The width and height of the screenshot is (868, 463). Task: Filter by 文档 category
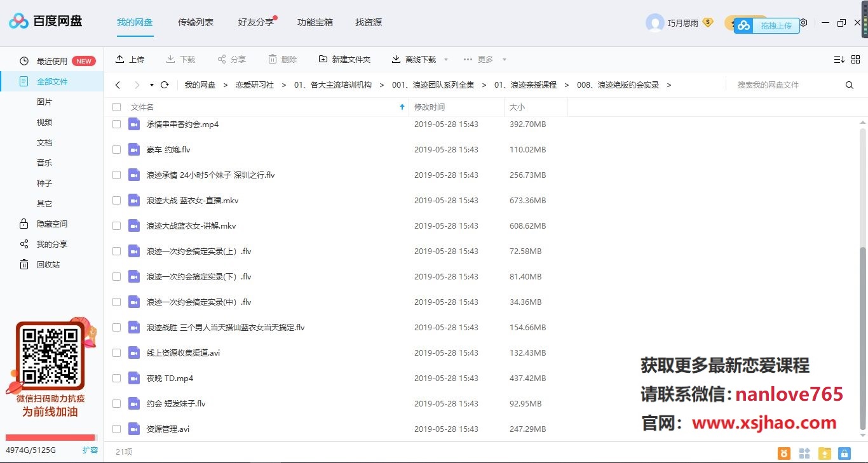(44, 142)
